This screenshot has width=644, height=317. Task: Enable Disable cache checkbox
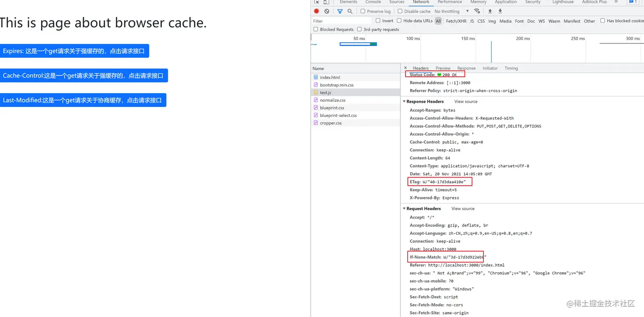[x=400, y=11]
